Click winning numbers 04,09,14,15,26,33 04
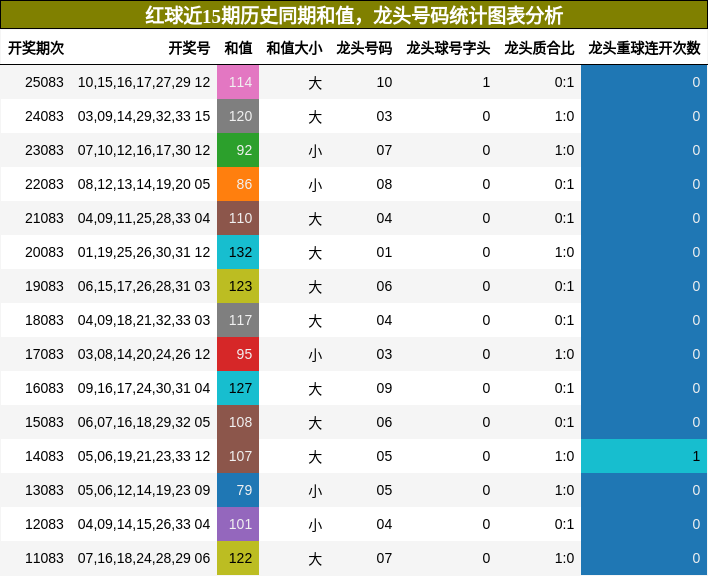Viewport: 708px width, 576px height. [x=144, y=524]
